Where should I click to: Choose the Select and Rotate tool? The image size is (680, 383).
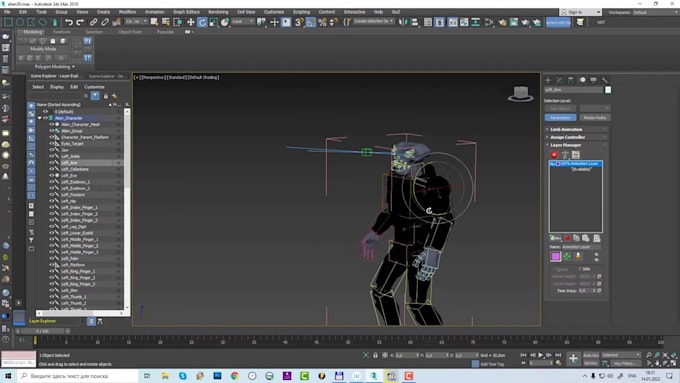pos(202,22)
